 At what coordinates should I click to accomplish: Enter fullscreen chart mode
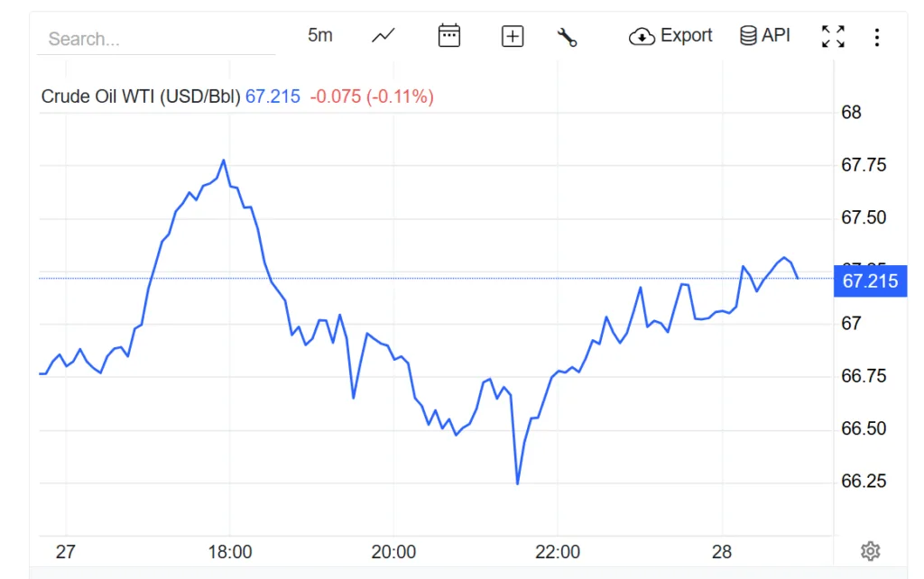pyautogui.click(x=833, y=35)
